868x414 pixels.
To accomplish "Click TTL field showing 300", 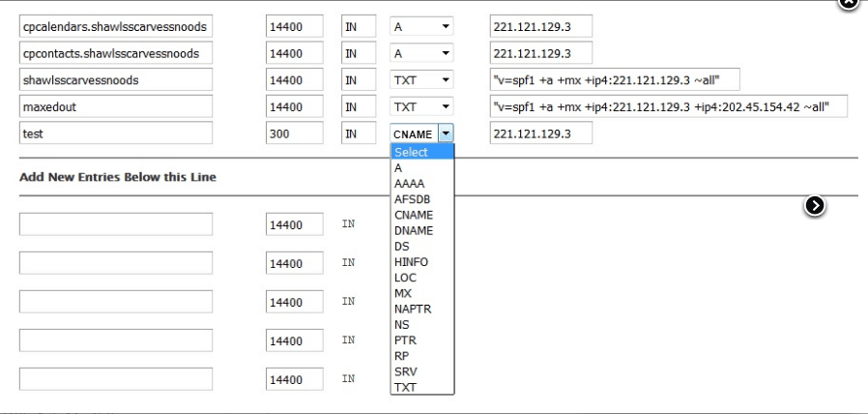I will pos(294,133).
